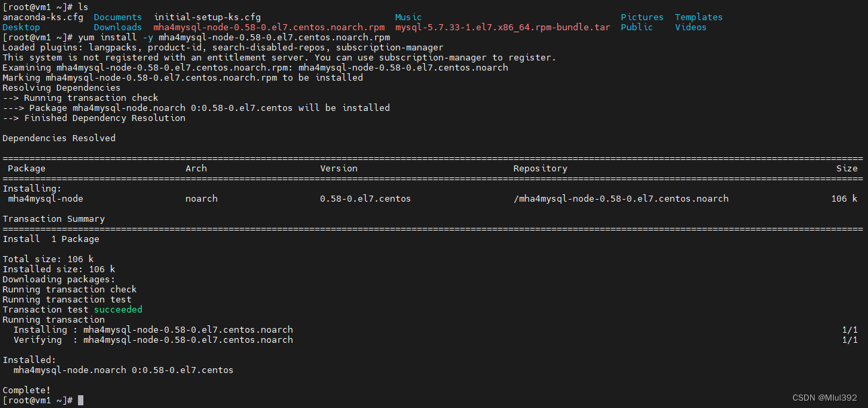The width and height of the screenshot is (868, 408).
Task: Select the Pictures directory name
Action: [641, 17]
